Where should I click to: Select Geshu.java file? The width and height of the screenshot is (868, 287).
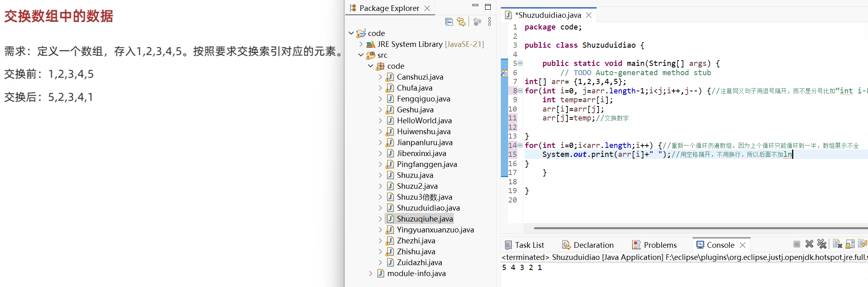(x=415, y=110)
